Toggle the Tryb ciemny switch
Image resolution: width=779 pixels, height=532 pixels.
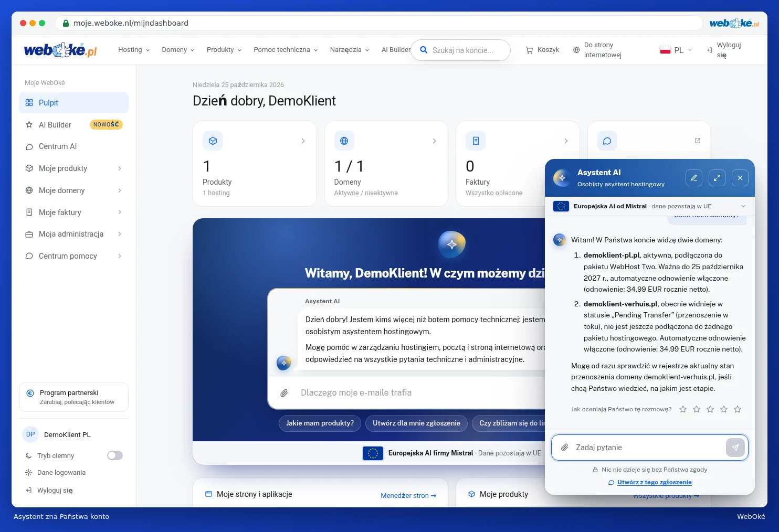pos(115,455)
